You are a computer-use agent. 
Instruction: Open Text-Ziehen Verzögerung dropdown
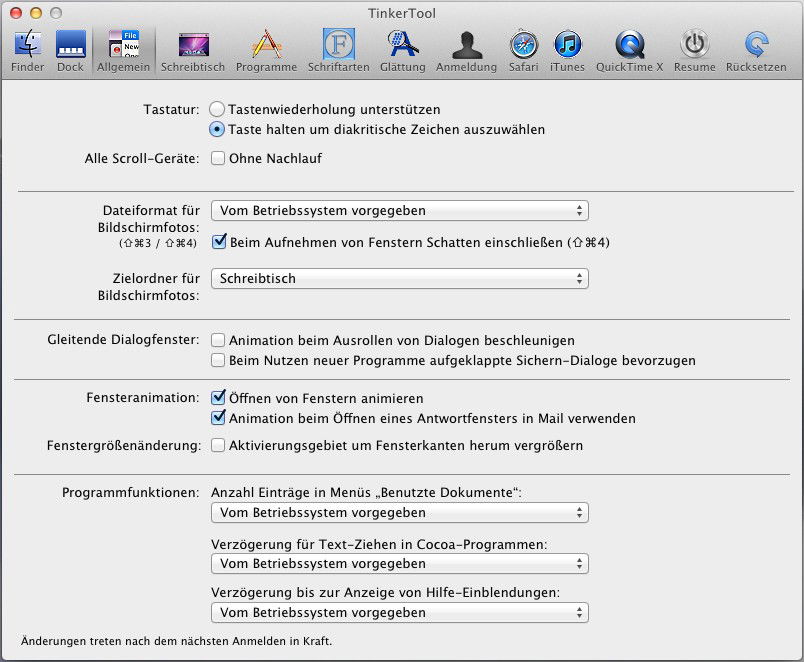click(x=400, y=564)
